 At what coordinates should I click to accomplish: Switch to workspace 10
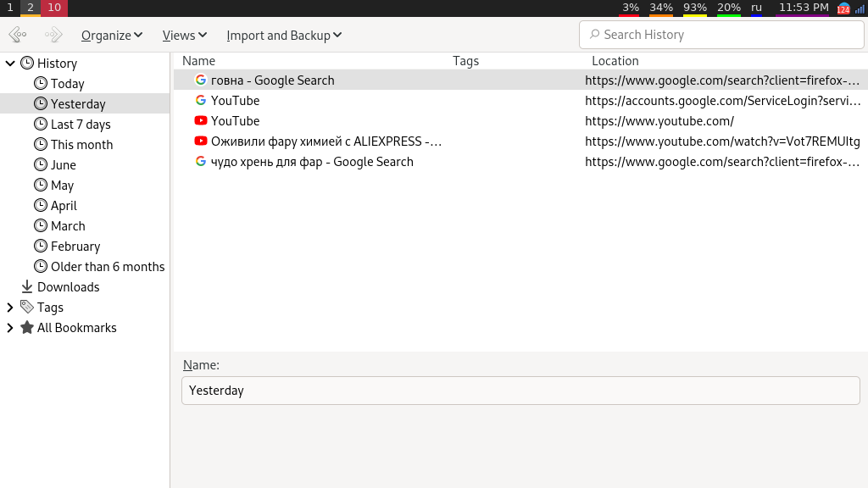coord(54,8)
